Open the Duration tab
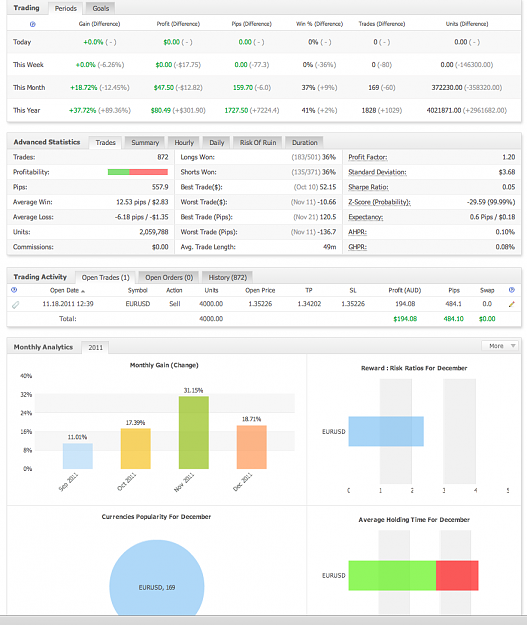The height and width of the screenshot is (625, 527). click(305, 143)
